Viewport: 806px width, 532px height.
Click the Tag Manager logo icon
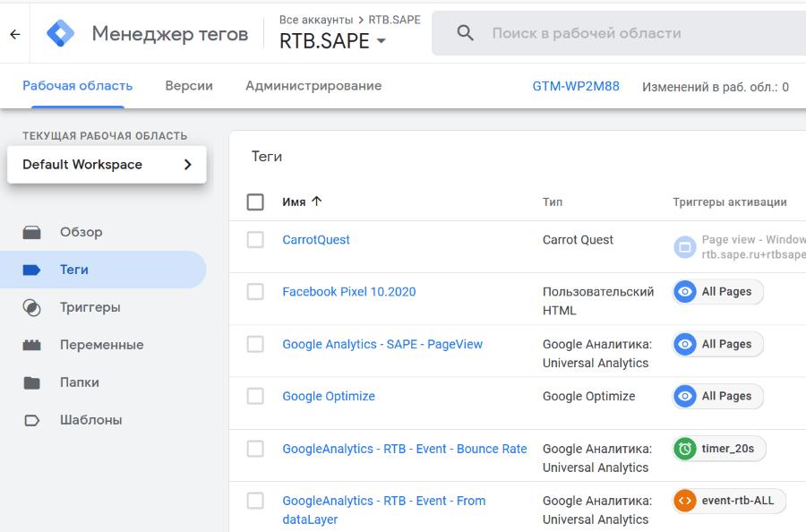pos(61,34)
